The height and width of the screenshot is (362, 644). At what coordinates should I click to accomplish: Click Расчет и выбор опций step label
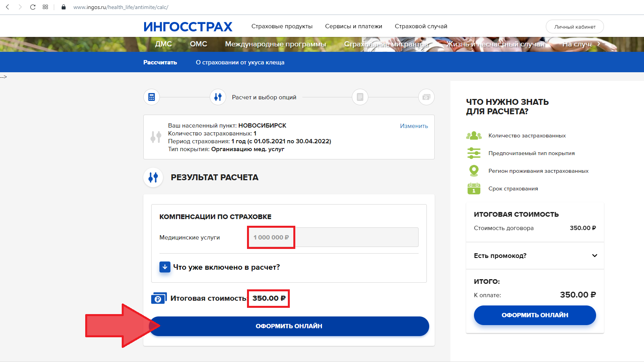pyautogui.click(x=264, y=97)
